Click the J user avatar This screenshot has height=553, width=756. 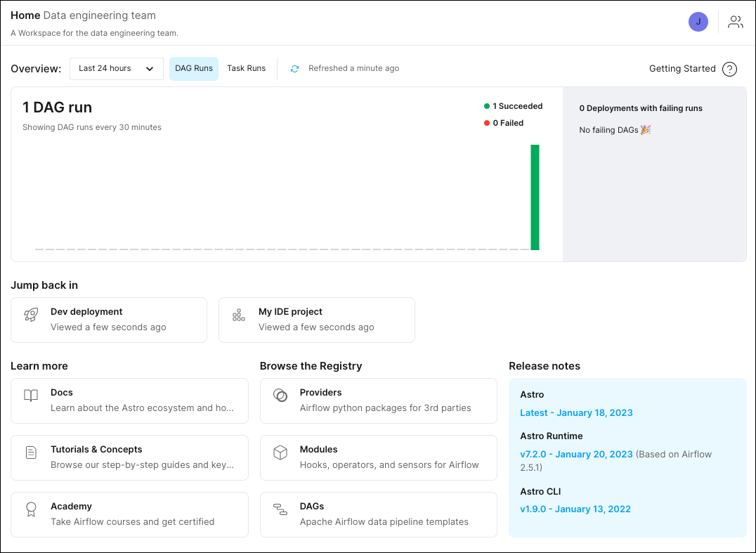pyautogui.click(x=698, y=22)
